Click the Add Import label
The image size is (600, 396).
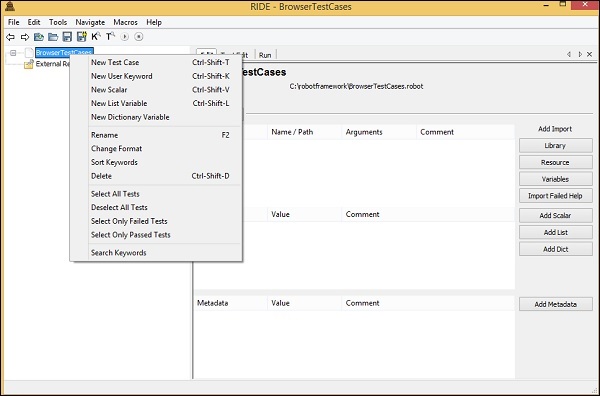point(555,129)
